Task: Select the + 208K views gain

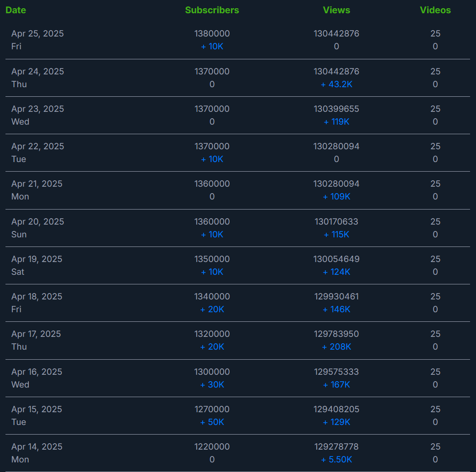Action: click(336, 347)
